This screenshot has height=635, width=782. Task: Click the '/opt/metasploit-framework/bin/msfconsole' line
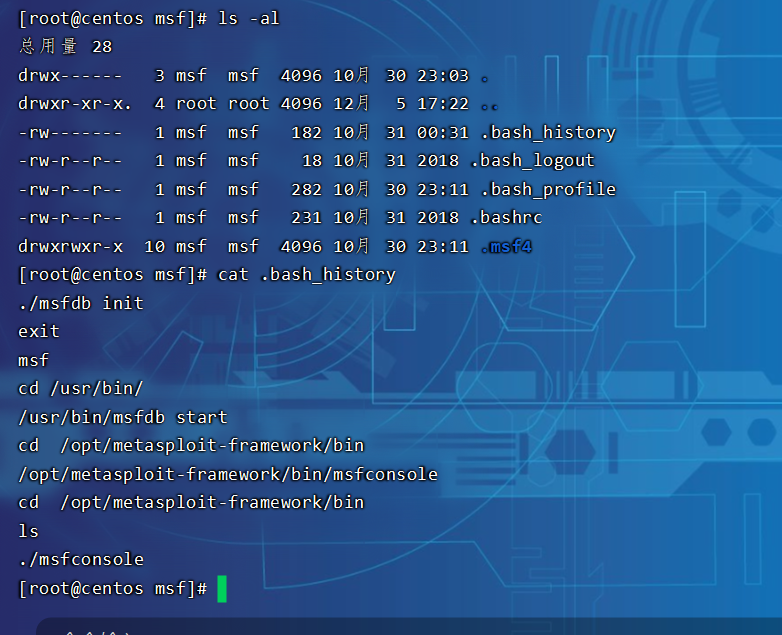point(228,474)
